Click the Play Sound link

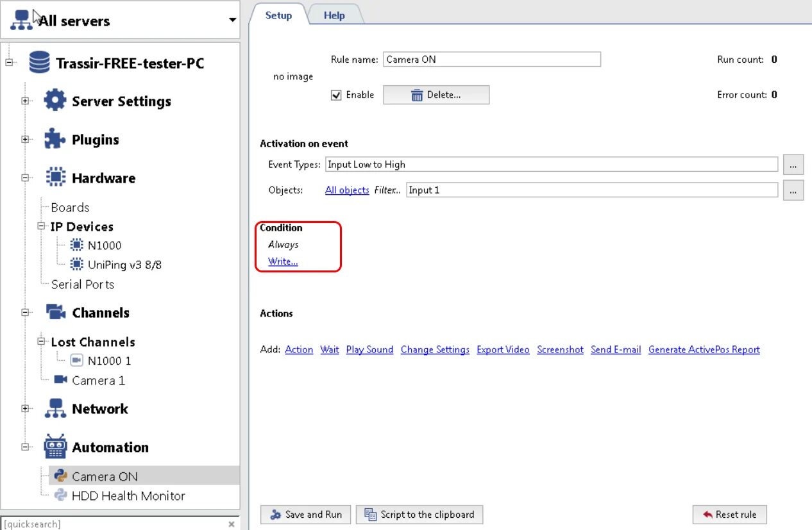pos(369,349)
